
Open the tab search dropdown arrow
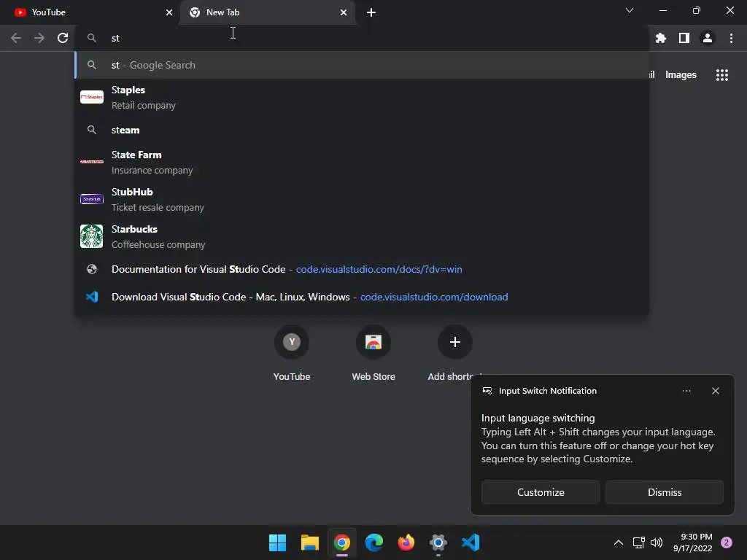pyautogui.click(x=630, y=10)
